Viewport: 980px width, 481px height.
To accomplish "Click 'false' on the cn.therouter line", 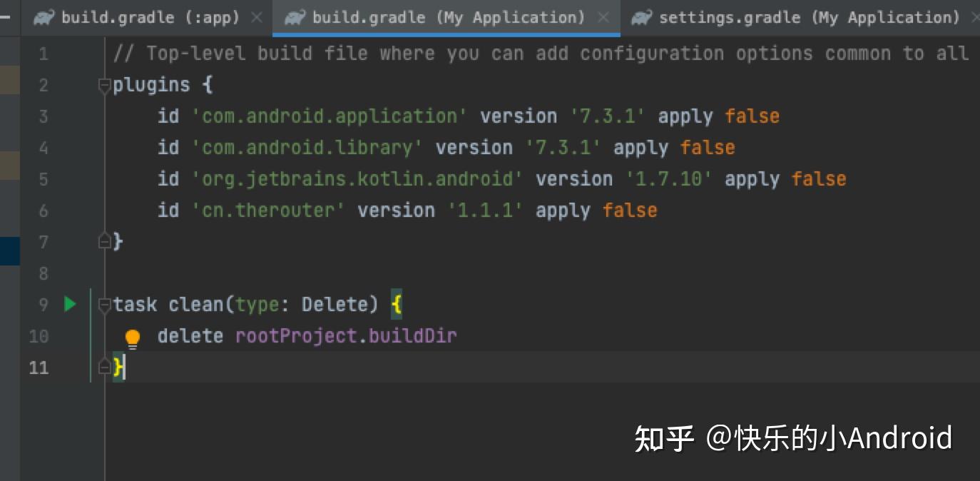I will coord(630,211).
